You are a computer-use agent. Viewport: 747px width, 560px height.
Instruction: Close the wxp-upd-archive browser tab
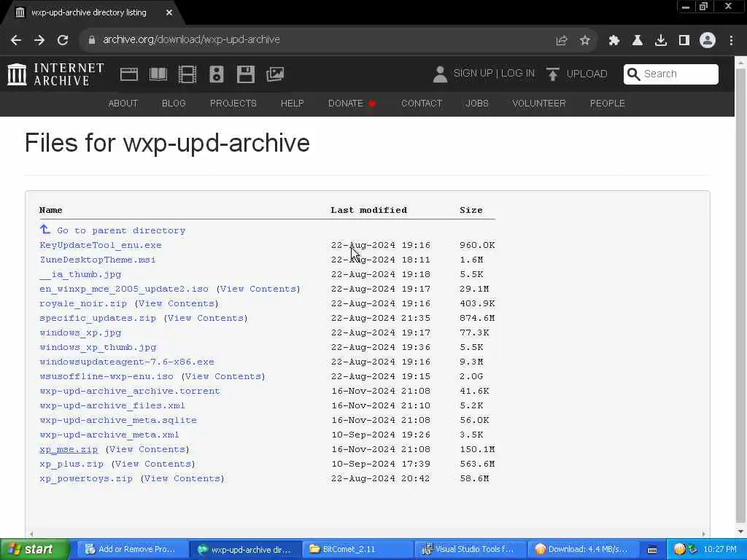click(169, 13)
